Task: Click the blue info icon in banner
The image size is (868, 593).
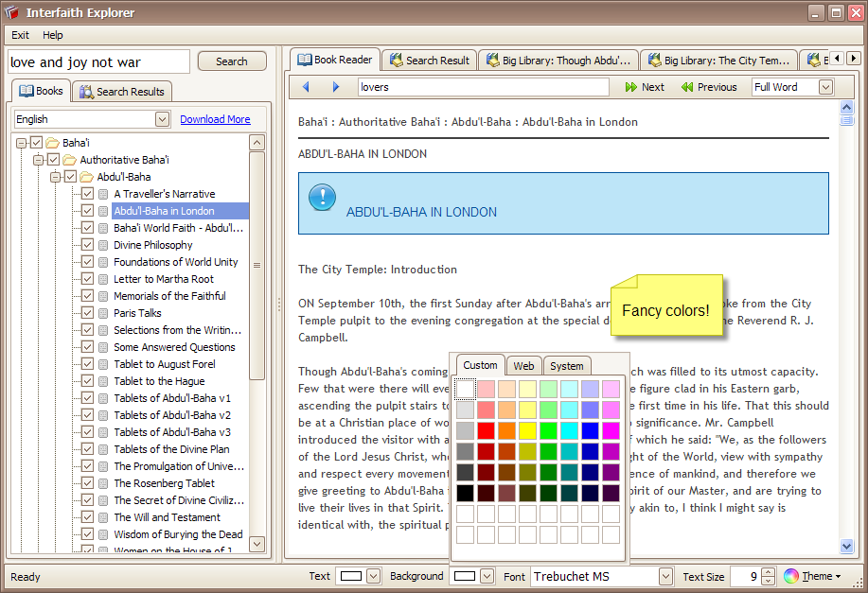Action: 322,197
